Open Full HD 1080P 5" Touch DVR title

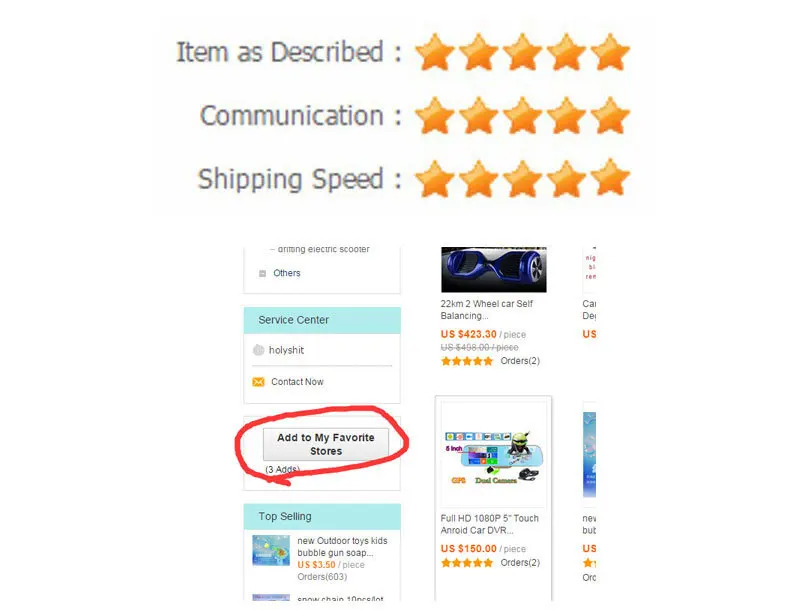click(489, 524)
